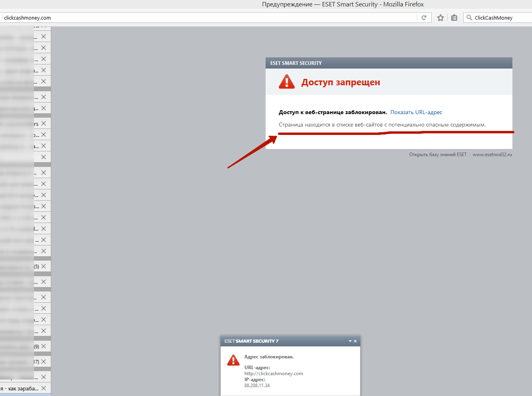Close the sidebar tab ending with "rs"

pyautogui.click(x=44, y=123)
